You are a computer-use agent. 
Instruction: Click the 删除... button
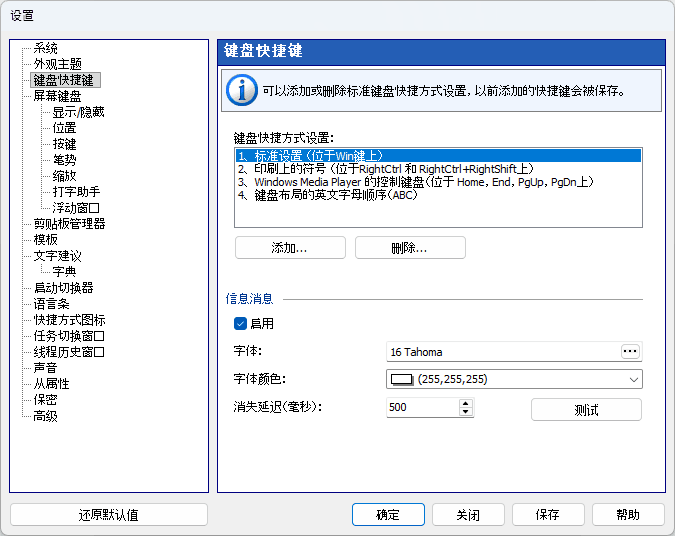(x=410, y=248)
